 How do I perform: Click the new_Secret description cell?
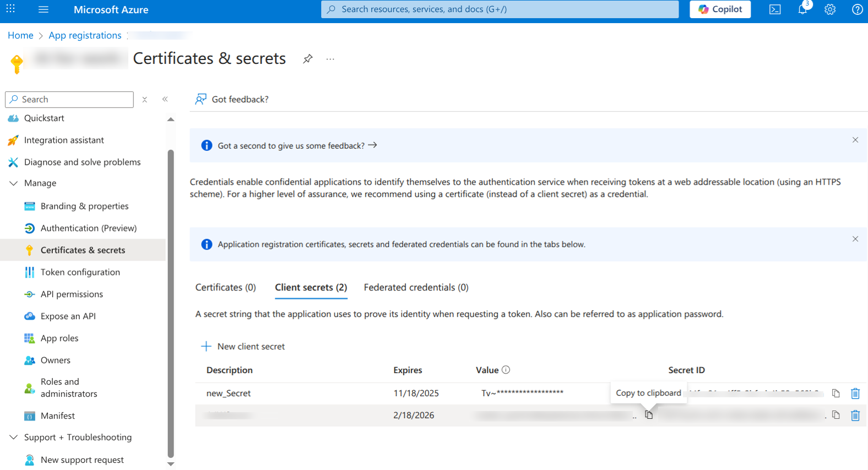229,393
